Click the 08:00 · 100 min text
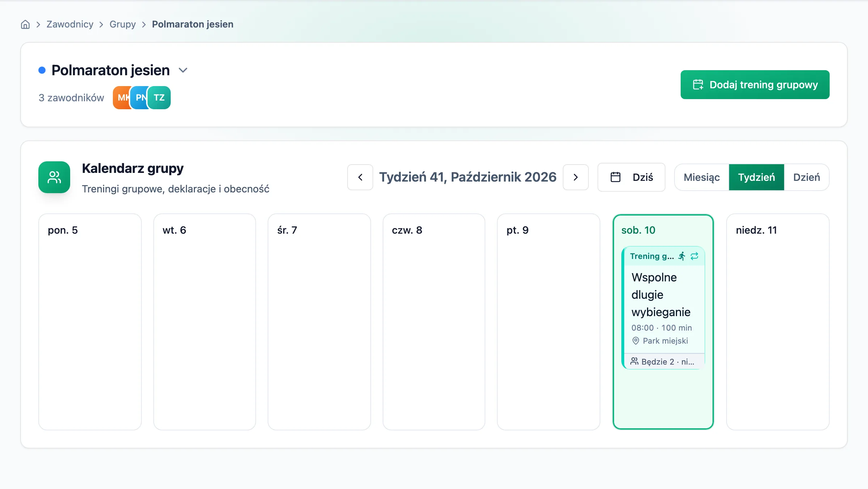The image size is (868, 489). click(661, 328)
